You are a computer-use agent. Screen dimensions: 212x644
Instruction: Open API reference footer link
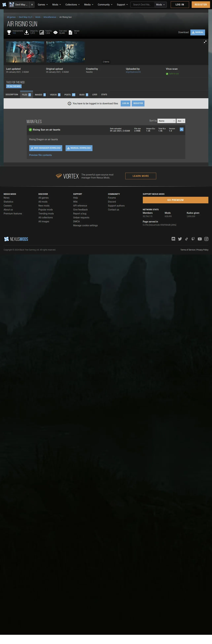pos(80,206)
